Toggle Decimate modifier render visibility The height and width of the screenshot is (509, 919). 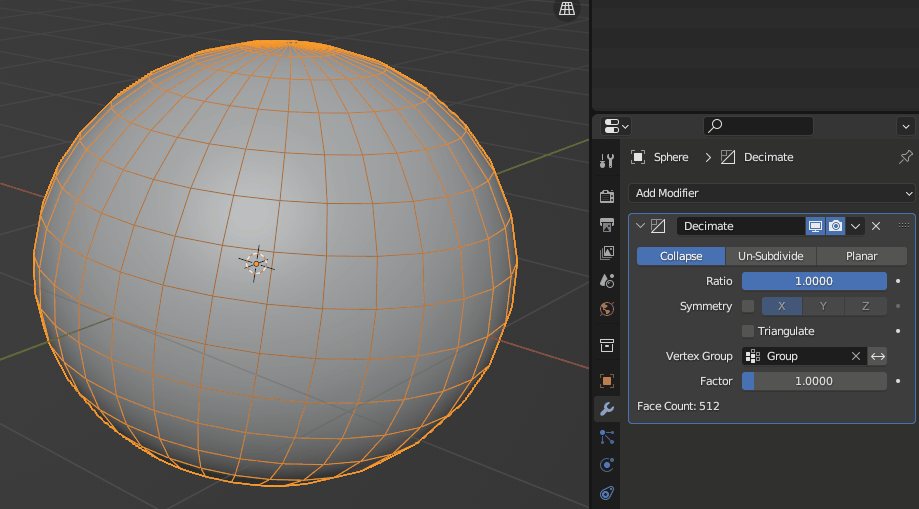[x=835, y=226]
